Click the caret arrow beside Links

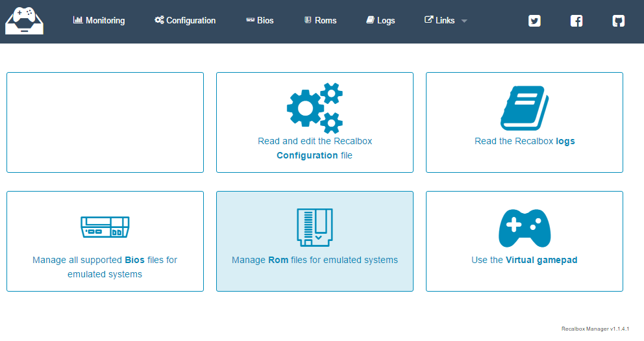(x=464, y=21)
